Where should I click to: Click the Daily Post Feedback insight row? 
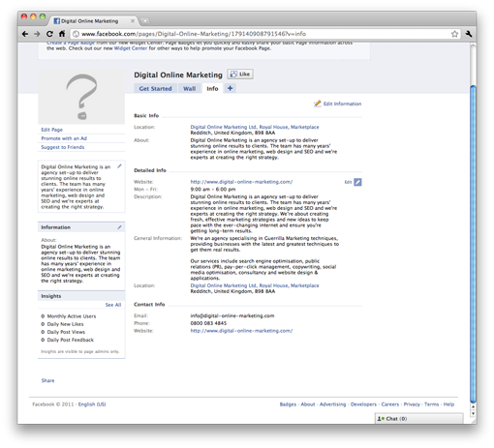click(67, 340)
